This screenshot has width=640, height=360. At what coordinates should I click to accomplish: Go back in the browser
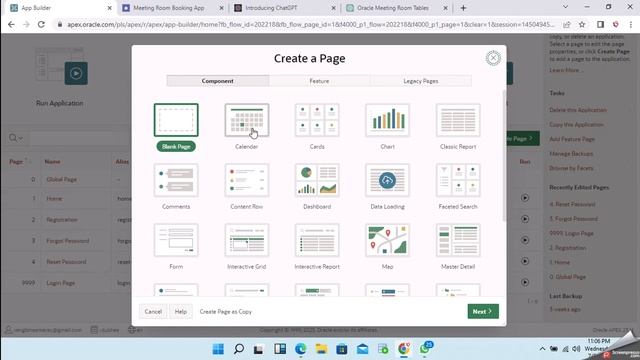(11, 24)
